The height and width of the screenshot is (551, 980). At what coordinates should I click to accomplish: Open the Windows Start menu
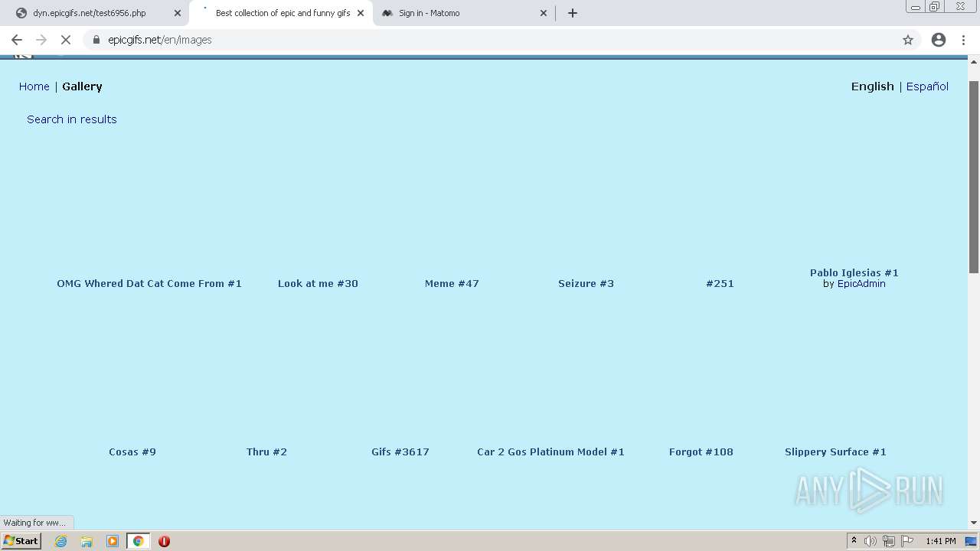click(x=21, y=541)
